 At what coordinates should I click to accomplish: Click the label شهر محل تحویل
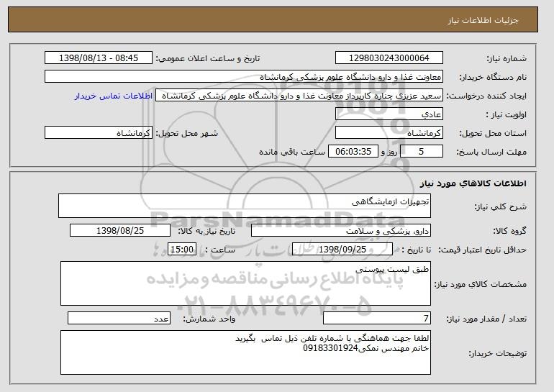tap(187, 134)
